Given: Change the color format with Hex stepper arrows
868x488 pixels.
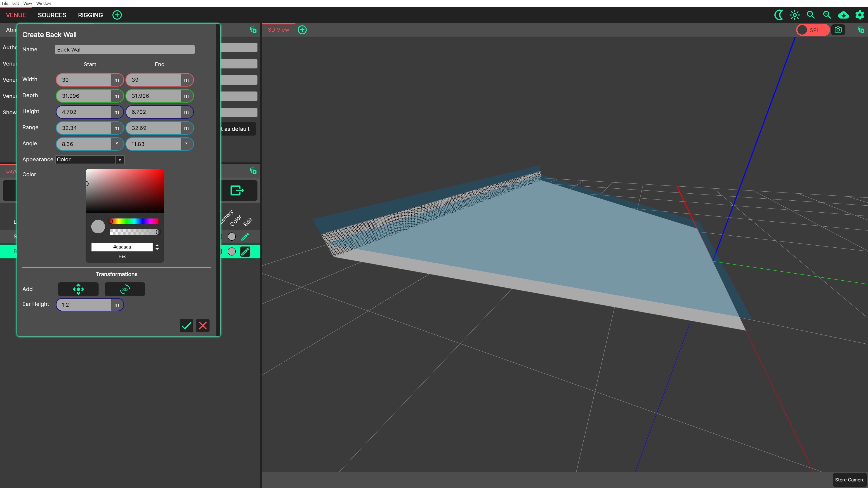Looking at the screenshot, I should click(157, 247).
